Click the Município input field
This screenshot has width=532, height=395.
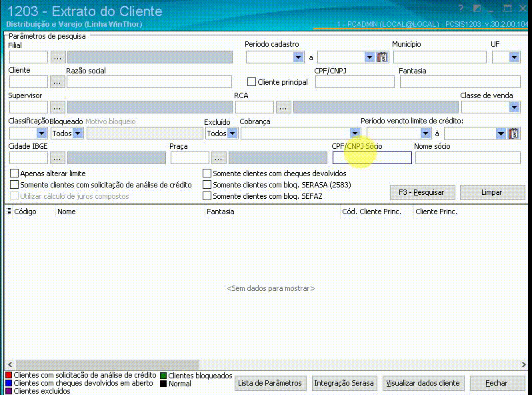440,57
